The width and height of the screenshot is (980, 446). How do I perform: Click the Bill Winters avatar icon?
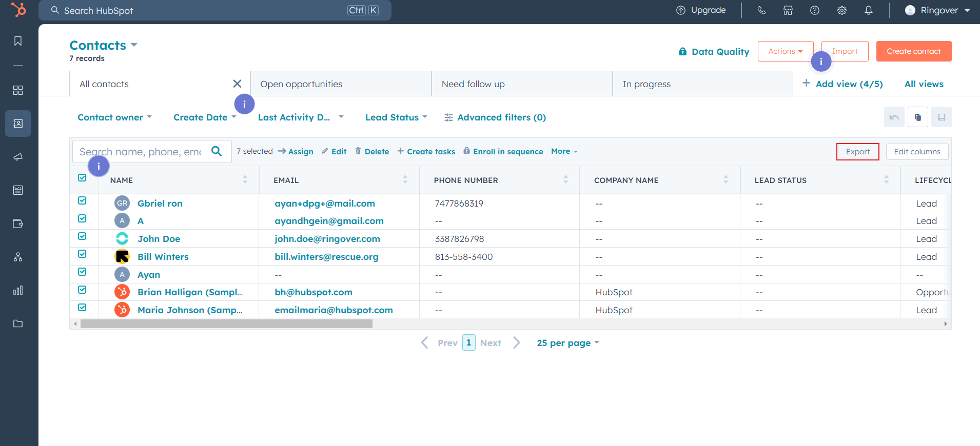point(122,256)
